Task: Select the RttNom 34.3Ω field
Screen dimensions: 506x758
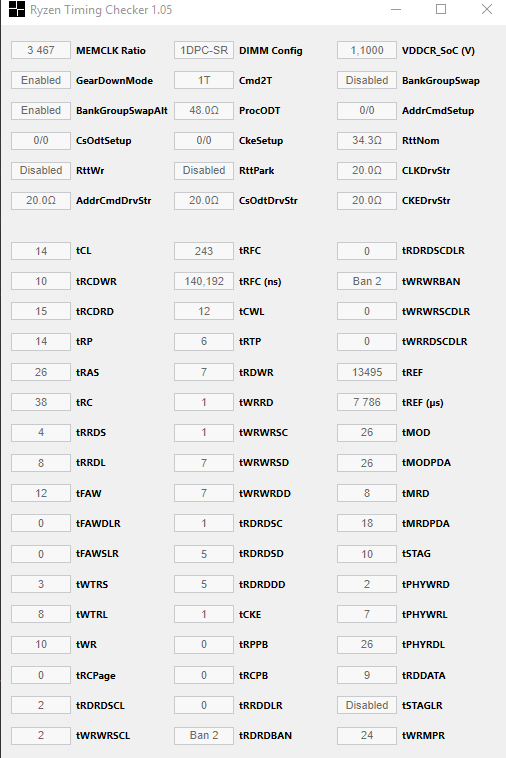Action: tap(367, 140)
